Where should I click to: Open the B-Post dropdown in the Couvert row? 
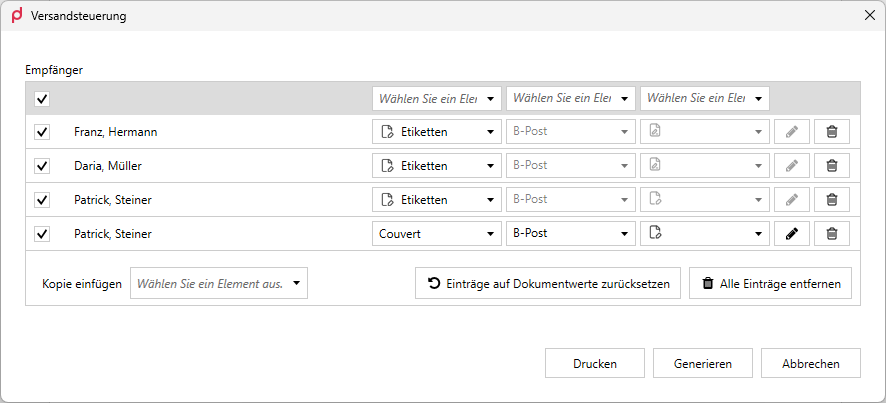[571, 233]
